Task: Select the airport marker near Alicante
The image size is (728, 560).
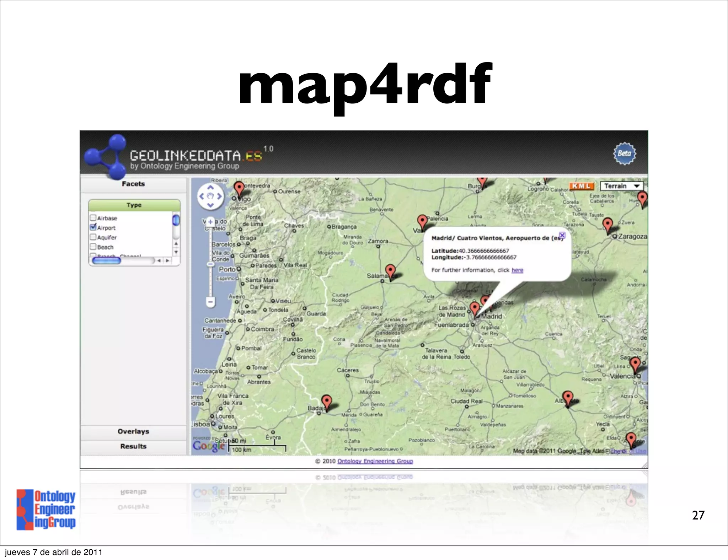Action: coord(631,440)
